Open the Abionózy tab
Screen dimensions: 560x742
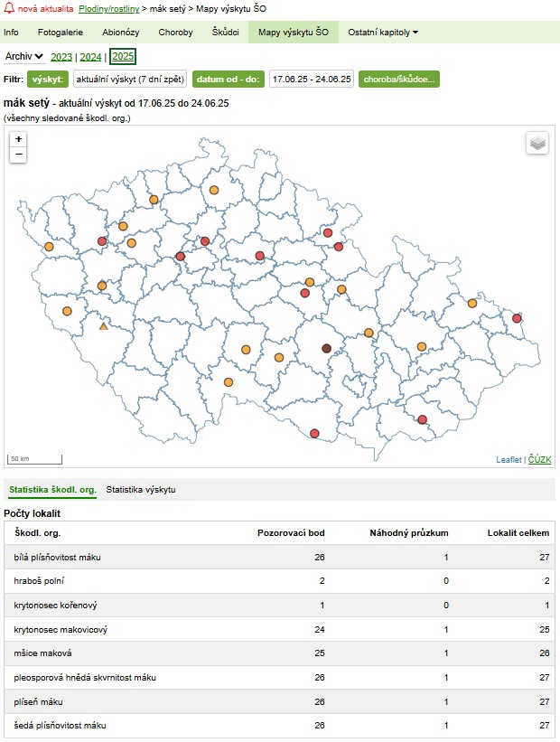(121, 33)
